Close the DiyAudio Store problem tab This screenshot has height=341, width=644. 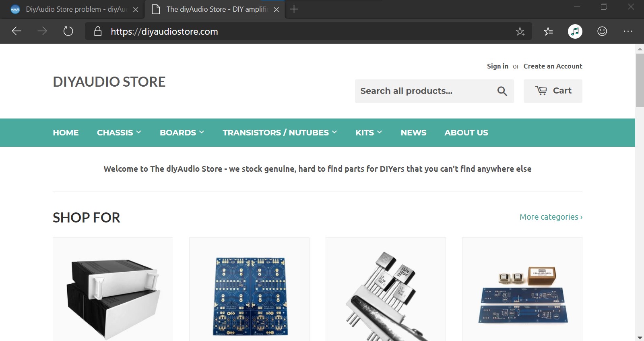[x=136, y=10]
